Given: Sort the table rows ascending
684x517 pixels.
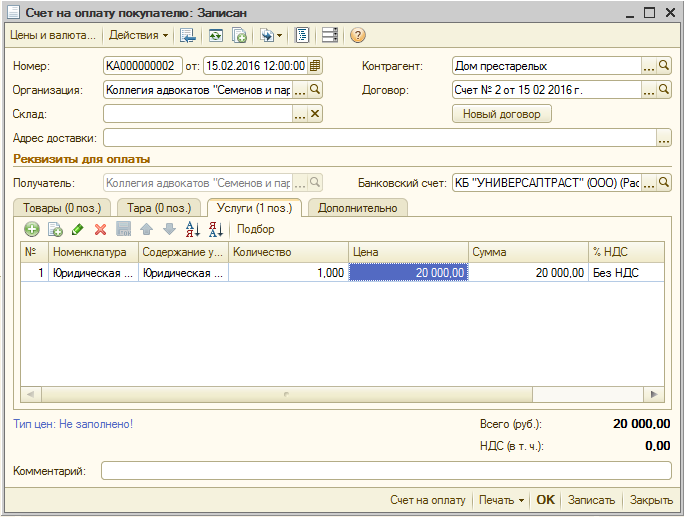Looking at the screenshot, I should (192, 229).
